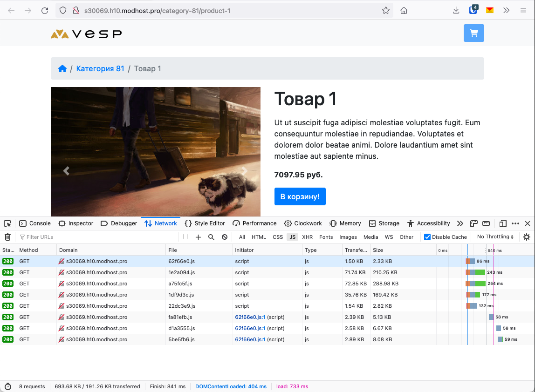This screenshot has height=392, width=535.
Task: Close the developer tools panel
Action: click(x=528, y=223)
